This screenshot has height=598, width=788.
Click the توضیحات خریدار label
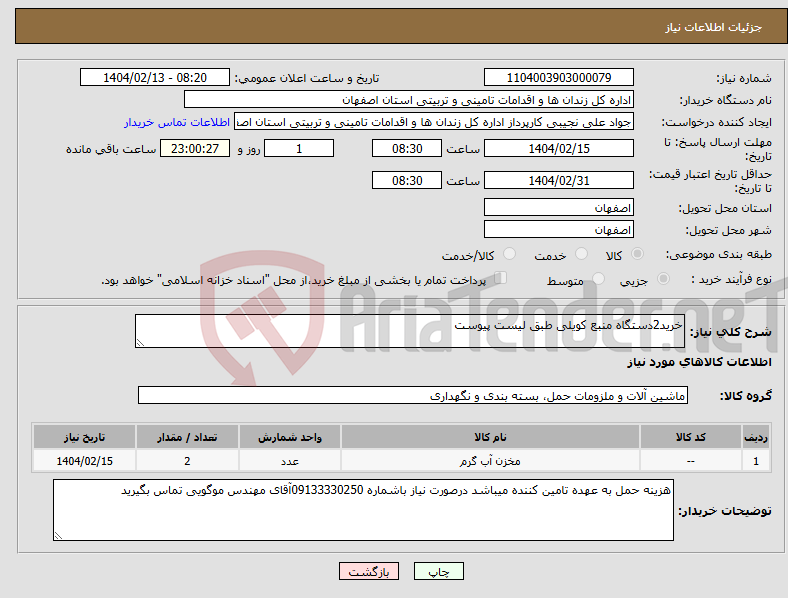[725, 511]
